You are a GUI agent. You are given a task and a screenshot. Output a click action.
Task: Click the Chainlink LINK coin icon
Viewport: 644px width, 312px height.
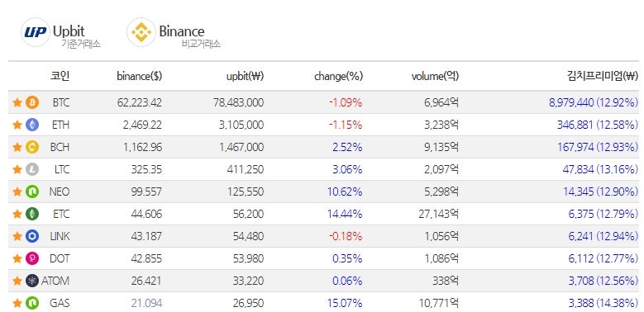pos(32,236)
